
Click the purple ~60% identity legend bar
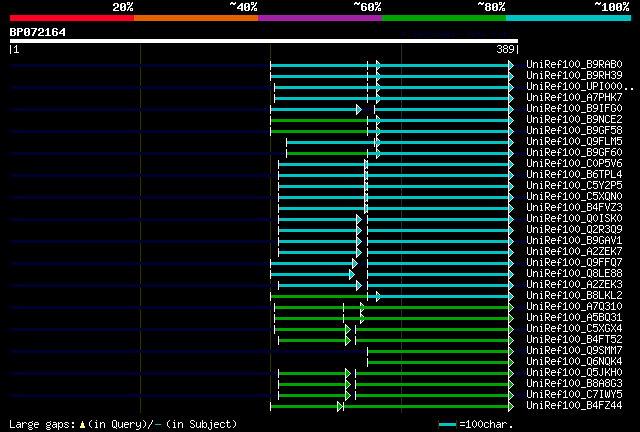320,18
